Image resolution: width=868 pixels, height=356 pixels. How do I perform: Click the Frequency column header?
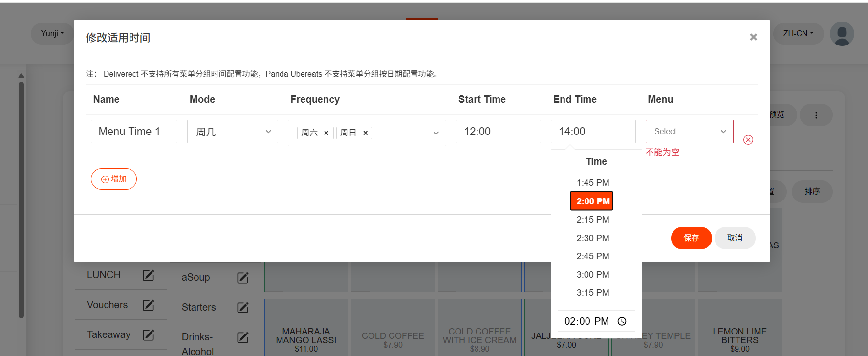tap(315, 100)
